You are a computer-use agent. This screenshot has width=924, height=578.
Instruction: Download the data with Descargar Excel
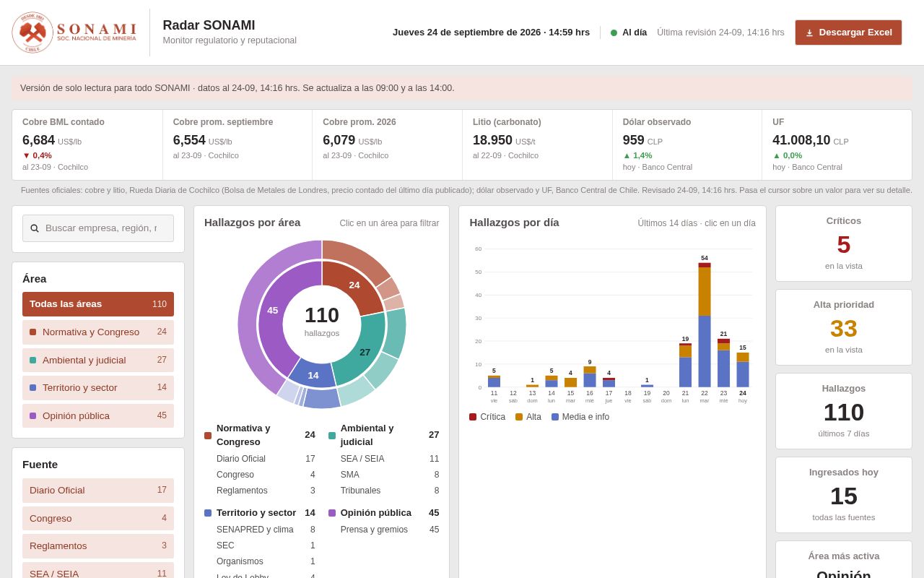coord(848,33)
